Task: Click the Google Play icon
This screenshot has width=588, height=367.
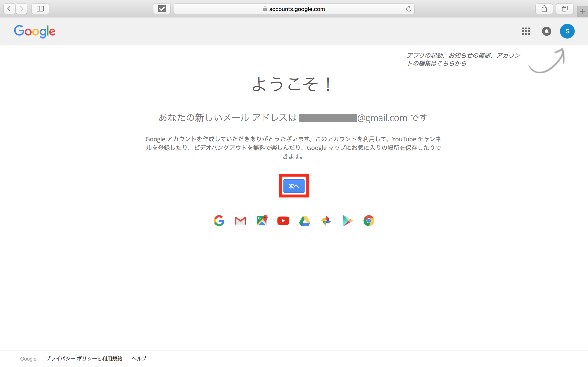Action: tap(347, 221)
